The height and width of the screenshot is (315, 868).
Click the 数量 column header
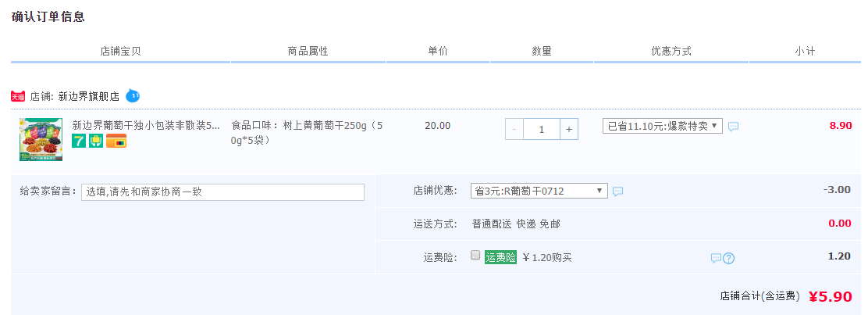(x=542, y=51)
